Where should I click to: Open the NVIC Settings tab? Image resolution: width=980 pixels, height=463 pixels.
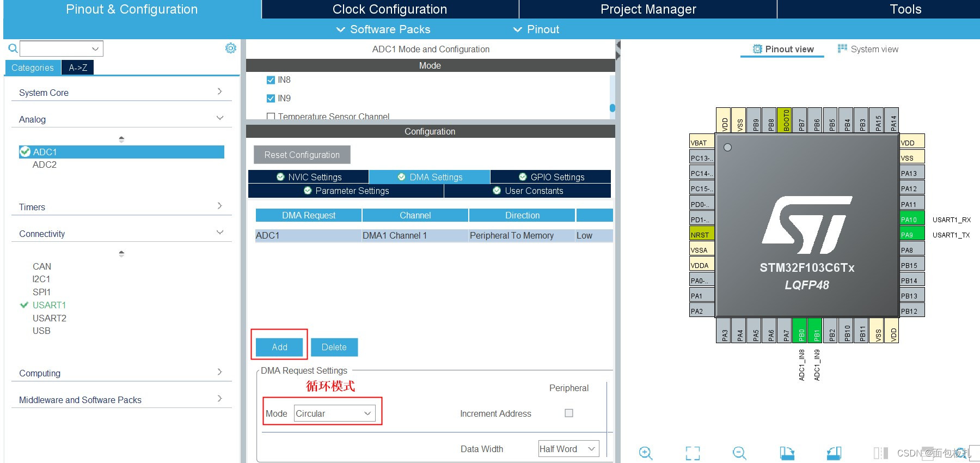coord(309,177)
